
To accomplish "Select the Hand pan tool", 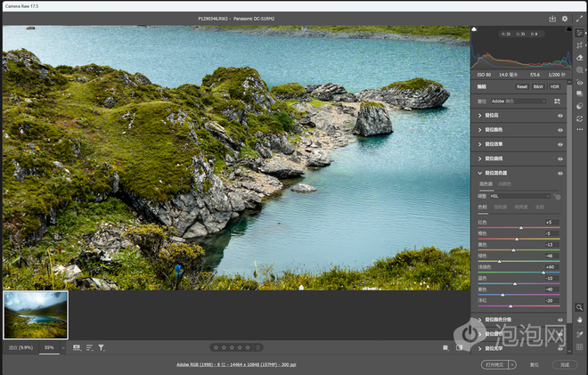I will tap(580, 320).
